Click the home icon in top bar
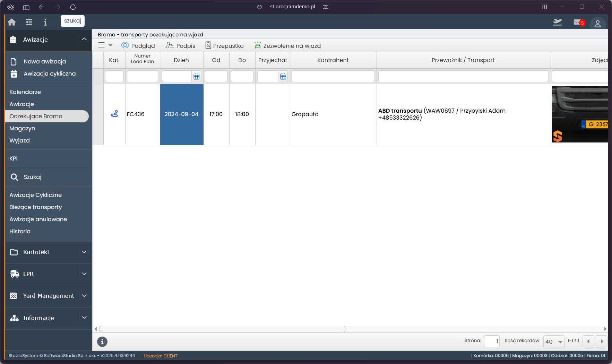This screenshot has width=612, height=364. [x=12, y=22]
